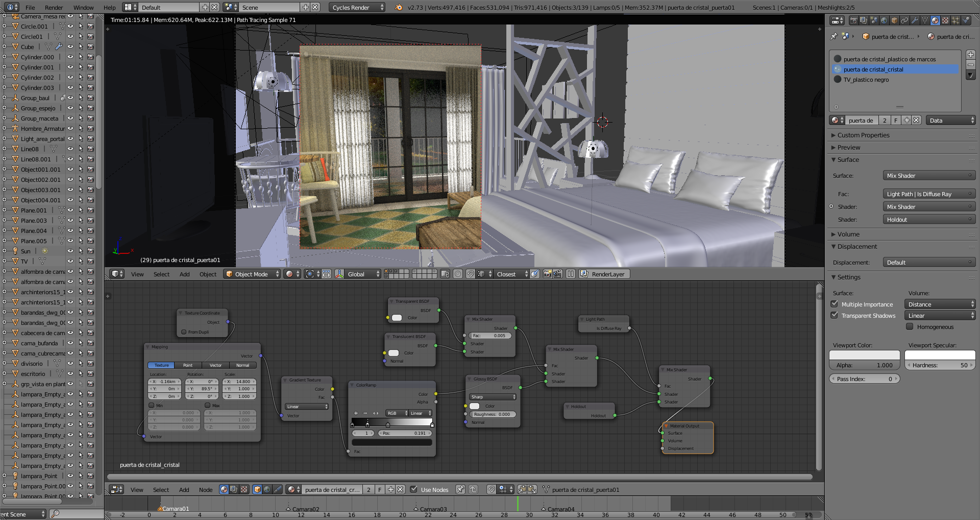Open the Render properties camera tab
Screen dimensions: 980x520
(x=853, y=20)
